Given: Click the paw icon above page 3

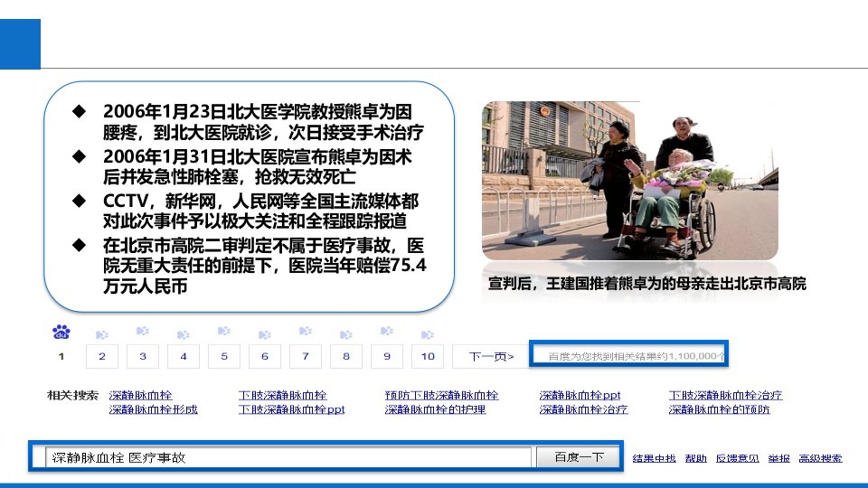Looking at the screenshot, I should click(143, 331).
